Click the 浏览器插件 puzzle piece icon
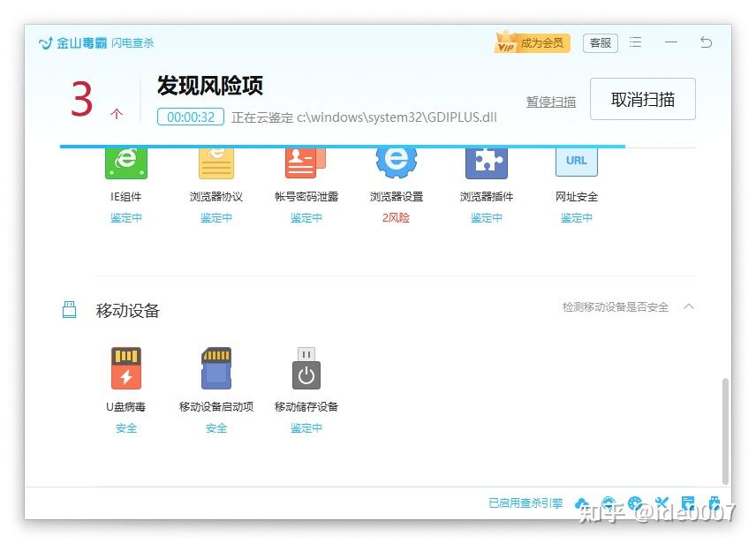Image resolution: width=756 pixels, height=544 pixels. [486, 162]
